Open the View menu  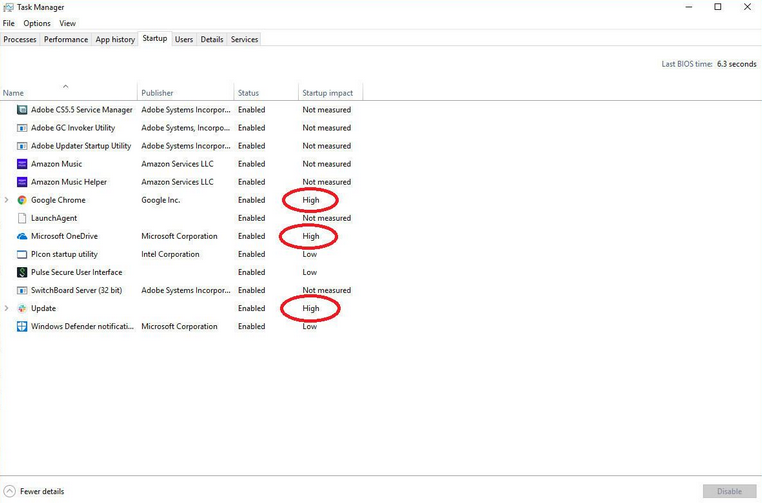coord(68,23)
